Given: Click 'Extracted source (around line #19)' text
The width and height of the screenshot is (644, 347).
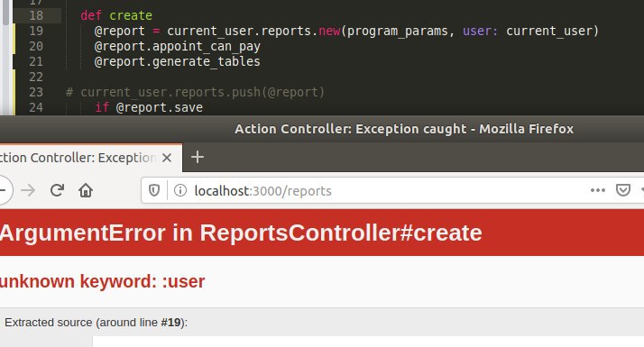Looking at the screenshot, I should [97, 323].
